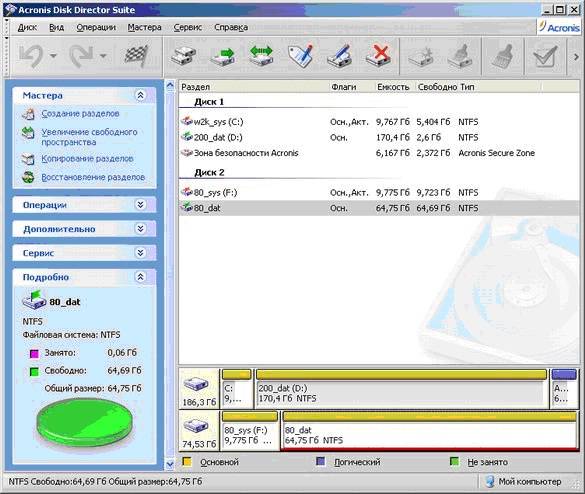This screenshot has height=494, width=585.
Task: Select the Зона безопасности Acronis row
Action: [x=379, y=153]
